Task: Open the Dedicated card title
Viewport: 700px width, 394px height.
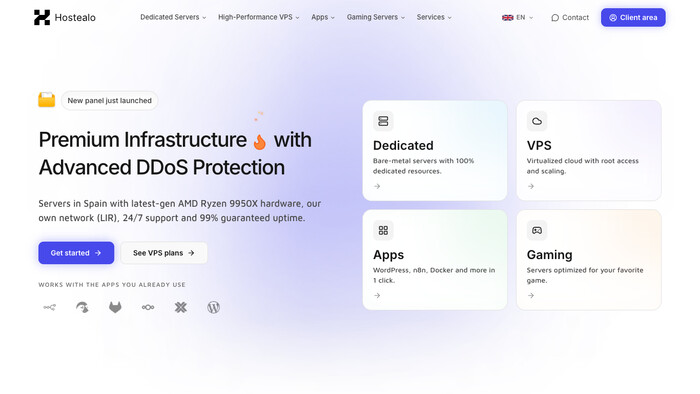Action: 403,145
